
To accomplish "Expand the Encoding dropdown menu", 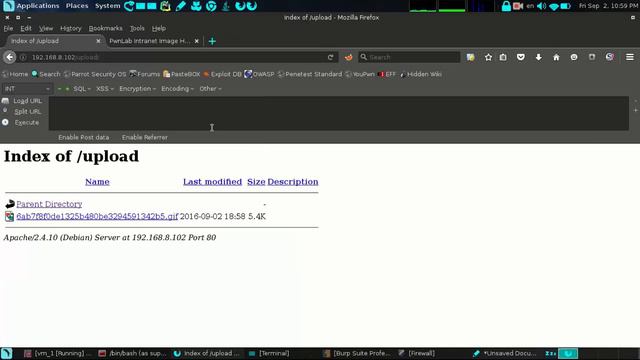I will (177, 89).
